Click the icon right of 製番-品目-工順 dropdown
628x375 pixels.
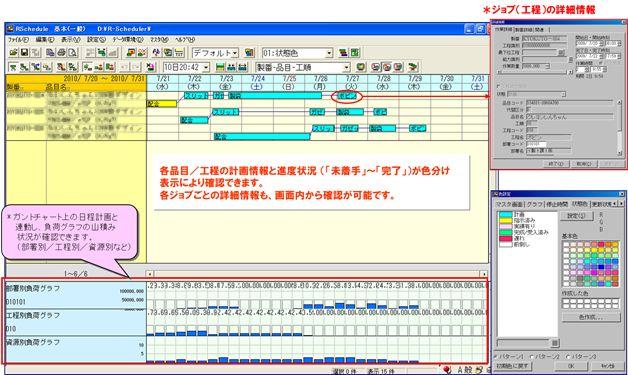pyautogui.click(x=361, y=67)
